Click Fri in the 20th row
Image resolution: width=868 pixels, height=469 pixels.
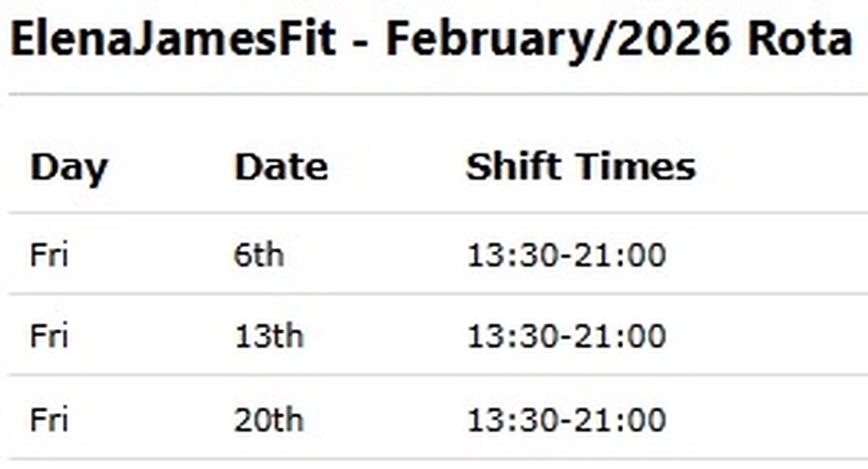pyautogui.click(x=49, y=420)
